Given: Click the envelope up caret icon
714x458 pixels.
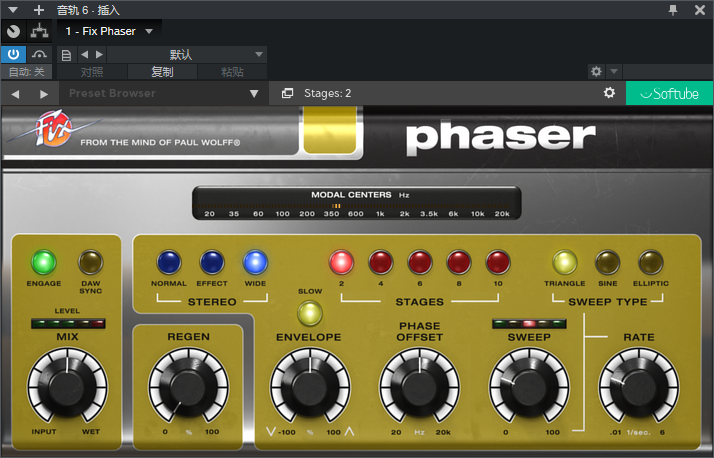Looking at the screenshot, I should [349, 432].
